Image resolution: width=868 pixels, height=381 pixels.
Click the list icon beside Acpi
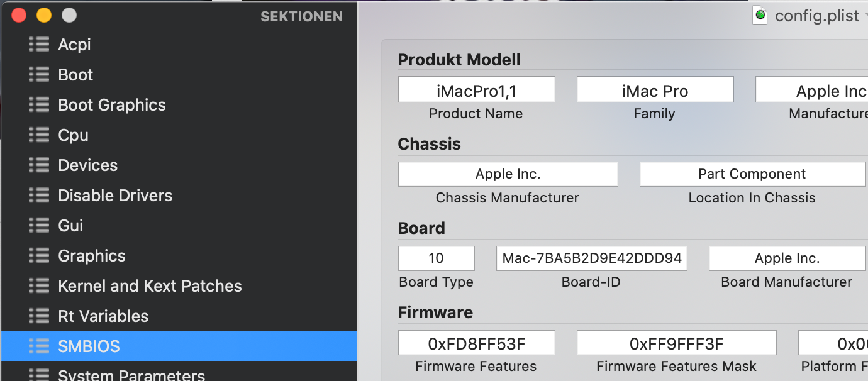(39, 45)
